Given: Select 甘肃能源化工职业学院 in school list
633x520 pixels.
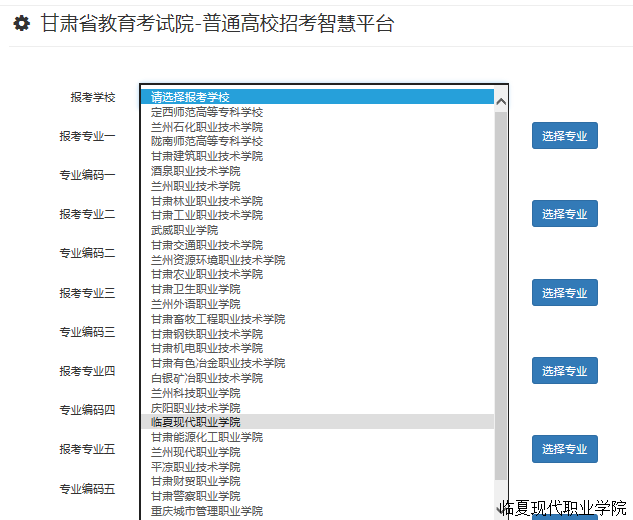Looking at the screenshot, I should point(318,437).
